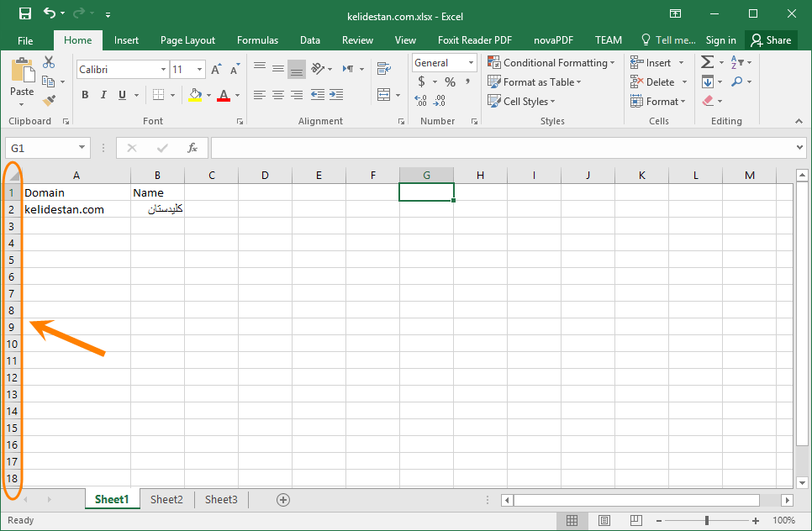
Task: Click the Save icon in title bar
Action: [x=25, y=13]
